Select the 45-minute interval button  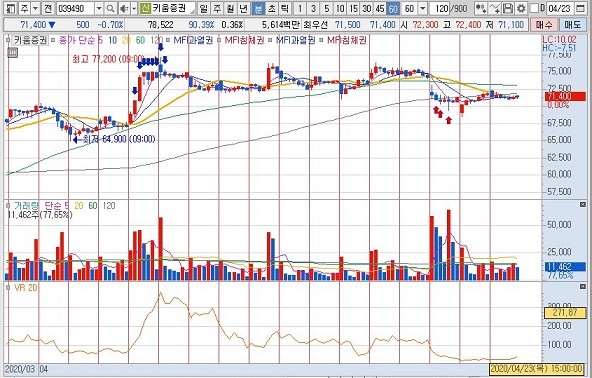[x=380, y=8]
